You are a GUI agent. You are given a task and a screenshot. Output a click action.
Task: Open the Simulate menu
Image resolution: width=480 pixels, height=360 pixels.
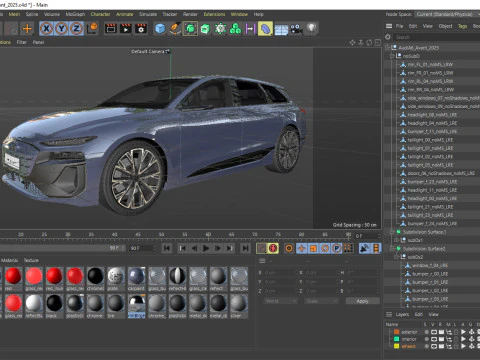[x=148, y=14]
